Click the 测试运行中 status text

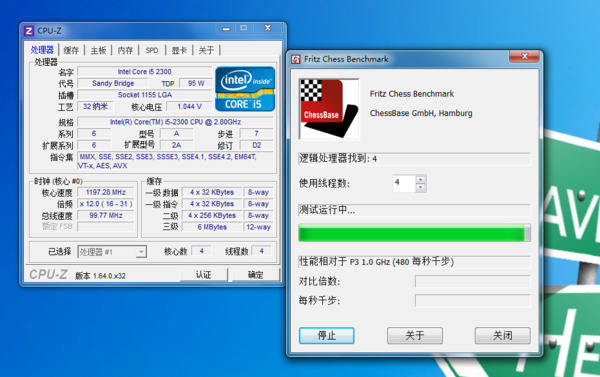point(327,210)
